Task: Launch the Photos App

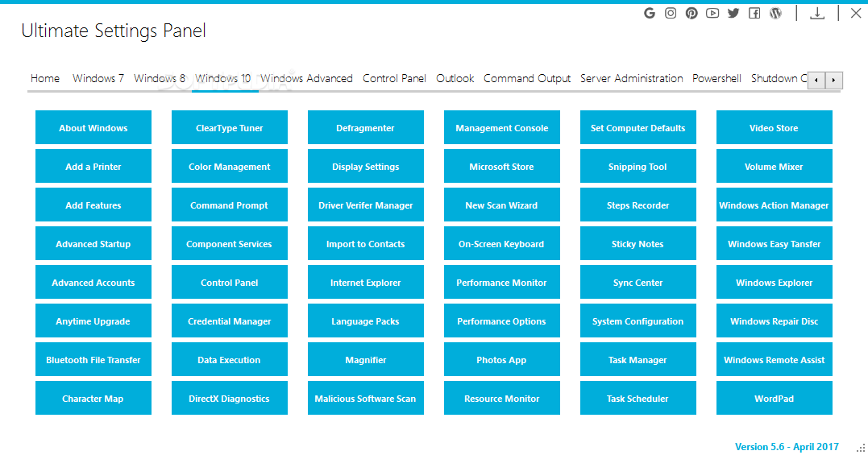Action: [502, 360]
